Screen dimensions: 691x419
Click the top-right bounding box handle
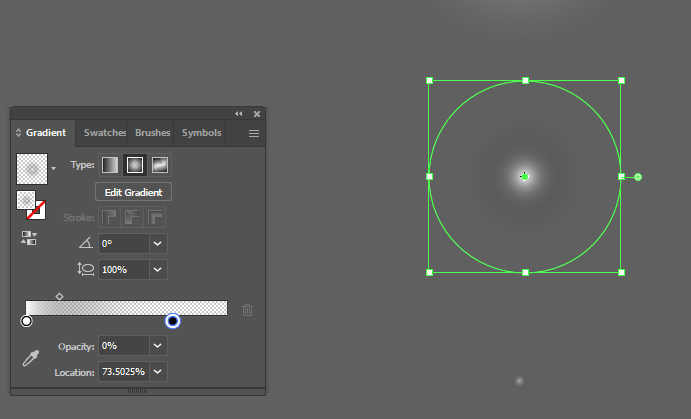coord(621,81)
